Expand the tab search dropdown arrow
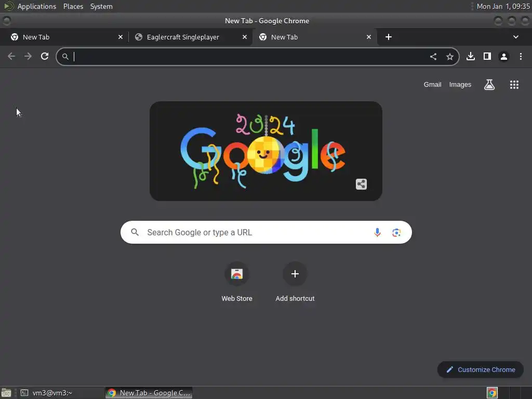Screen dimensions: 532x399 coord(516,37)
